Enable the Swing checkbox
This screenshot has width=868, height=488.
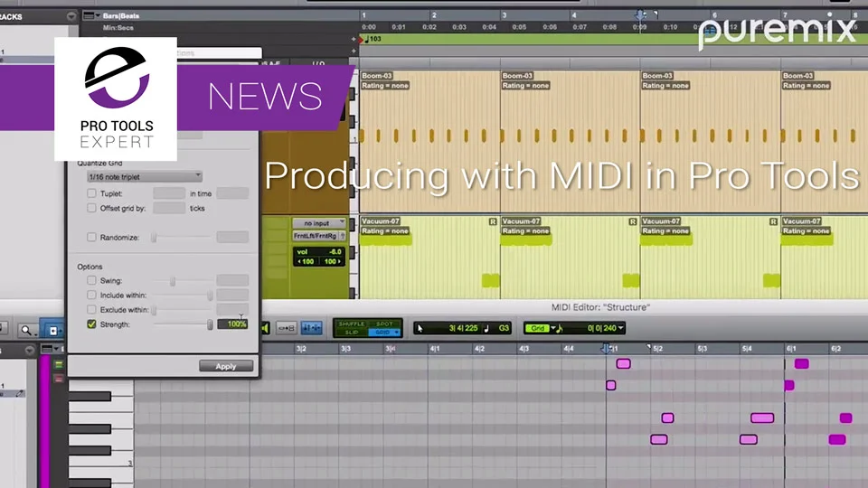(91, 280)
